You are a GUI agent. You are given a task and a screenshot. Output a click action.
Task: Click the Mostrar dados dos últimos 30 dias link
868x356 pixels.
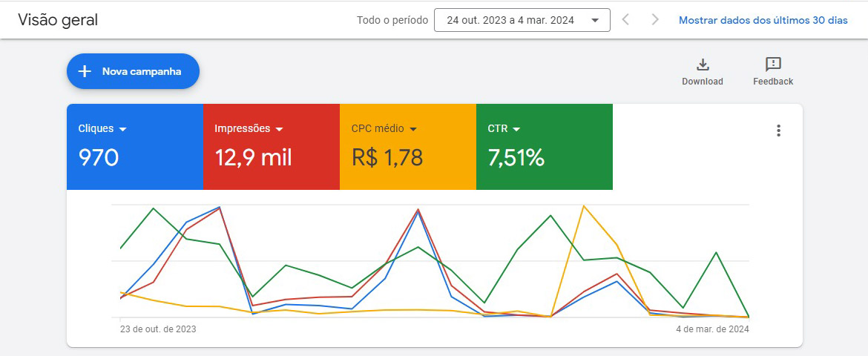click(763, 20)
